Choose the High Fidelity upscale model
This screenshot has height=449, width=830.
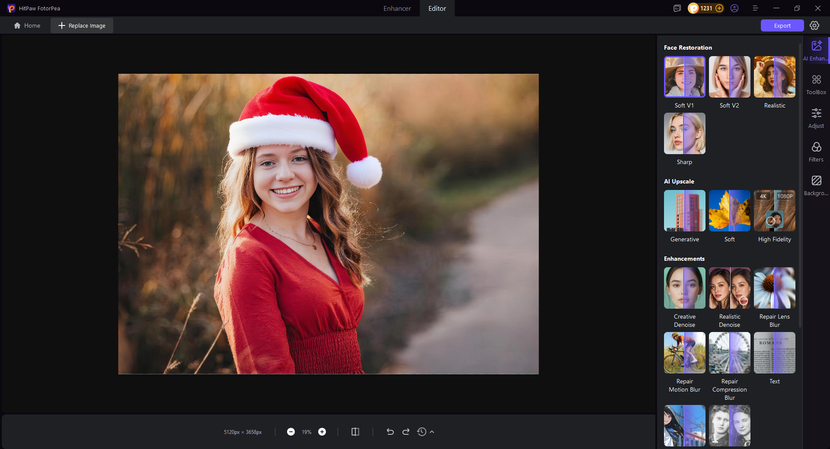[x=774, y=211]
